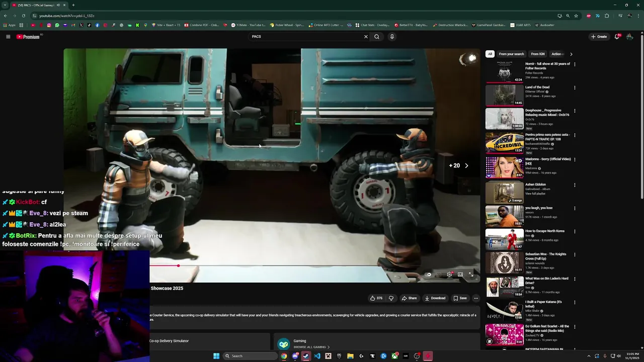The width and height of the screenshot is (644, 362).
Task: Click View full playlist under Ashen Eidolon
Action: click(535, 194)
